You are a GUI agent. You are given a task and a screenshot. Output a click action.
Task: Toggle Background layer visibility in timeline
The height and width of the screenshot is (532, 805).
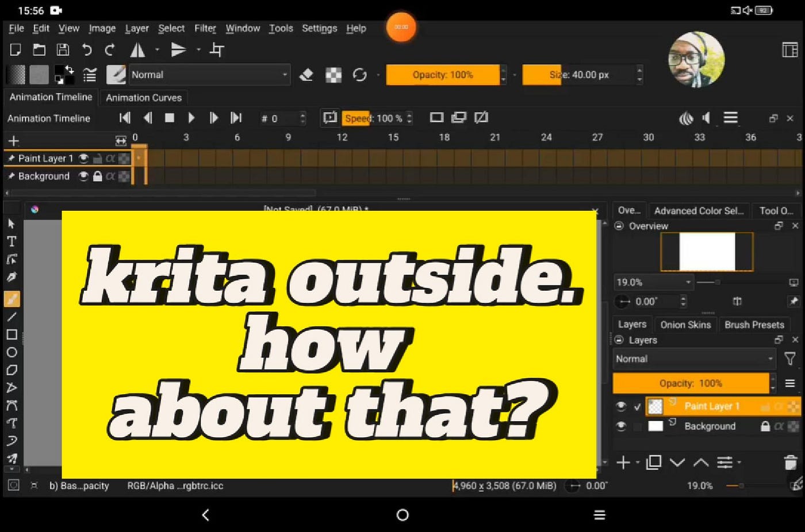(x=84, y=176)
